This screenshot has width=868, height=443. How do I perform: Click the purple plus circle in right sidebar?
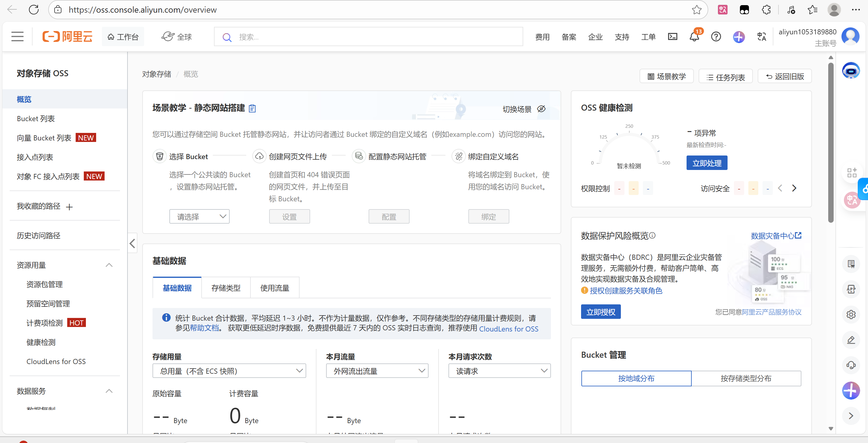click(x=851, y=391)
